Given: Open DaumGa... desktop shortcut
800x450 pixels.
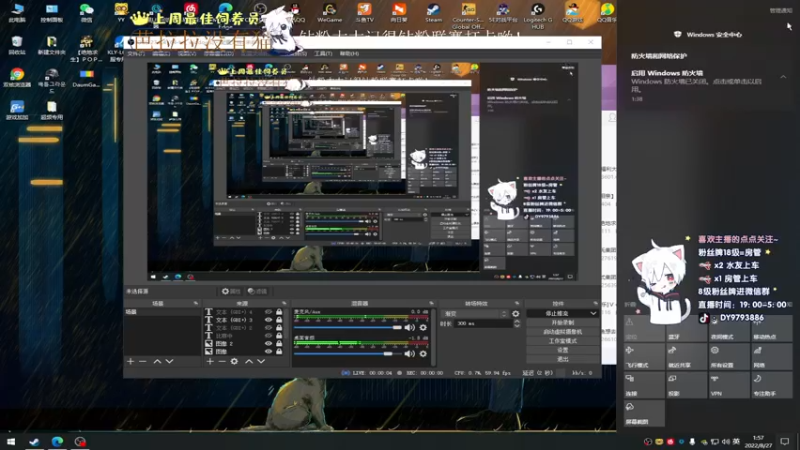Looking at the screenshot, I should [86, 78].
